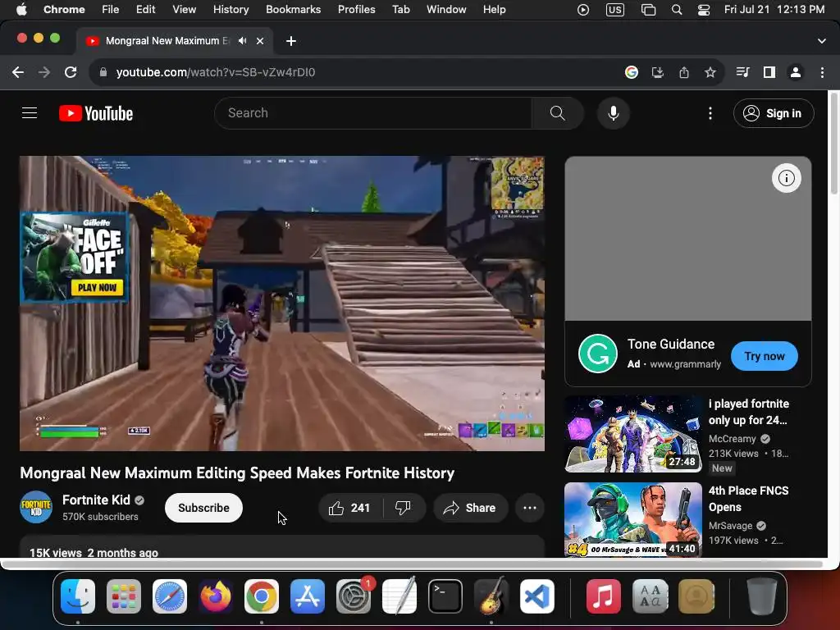Open the Profiles menu
Image resolution: width=840 pixels, height=630 pixels.
point(356,9)
